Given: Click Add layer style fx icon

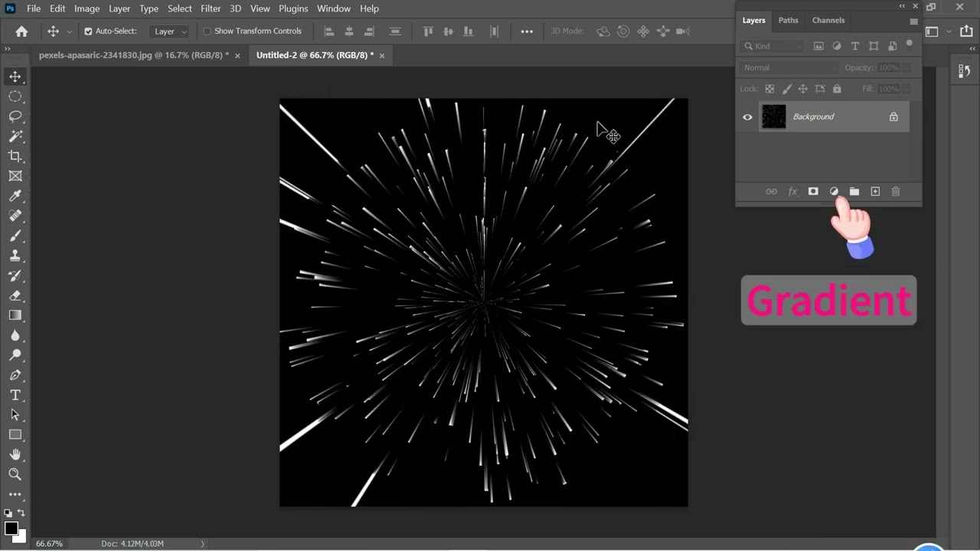Looking at the screenshot, I should 792,191.
